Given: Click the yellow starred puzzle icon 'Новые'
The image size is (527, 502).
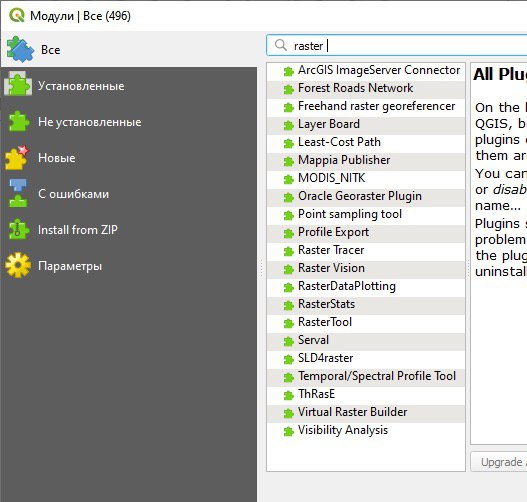Looking at the screenshot, I should coord(17,157).
